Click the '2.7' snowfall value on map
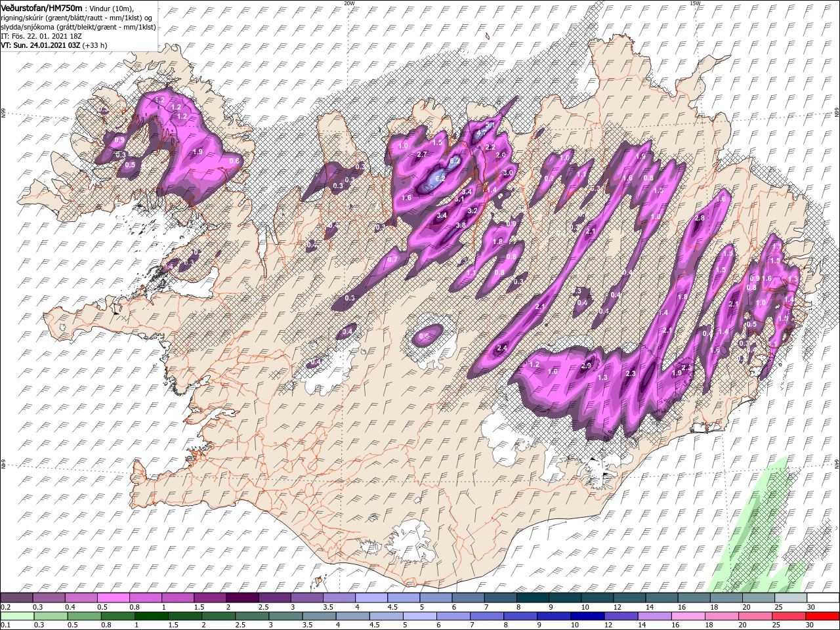The width and height of the screenshot is (840, 630). click(422, 154)
